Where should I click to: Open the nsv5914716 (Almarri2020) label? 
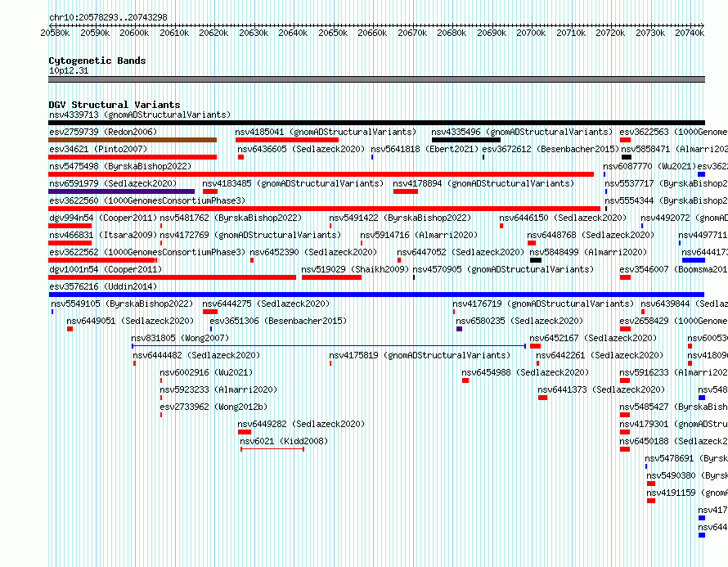(x=419, y=235)
